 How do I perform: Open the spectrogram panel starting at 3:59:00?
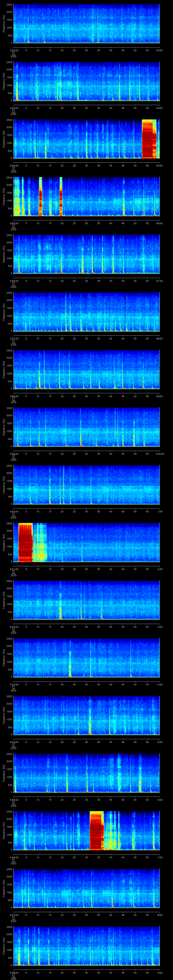87,427
